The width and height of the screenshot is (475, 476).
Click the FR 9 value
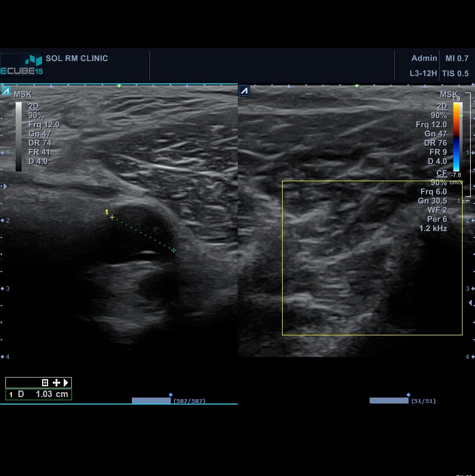(438, 152)
